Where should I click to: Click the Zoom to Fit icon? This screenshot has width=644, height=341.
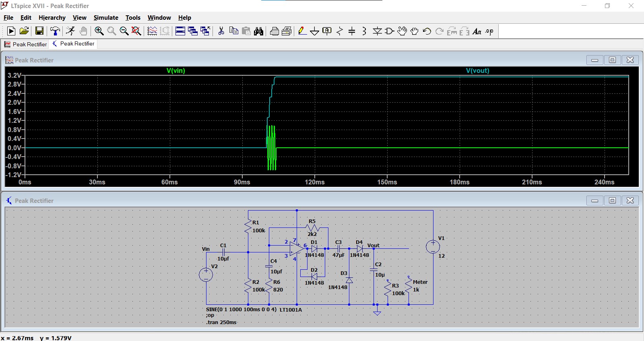point(136,31)
